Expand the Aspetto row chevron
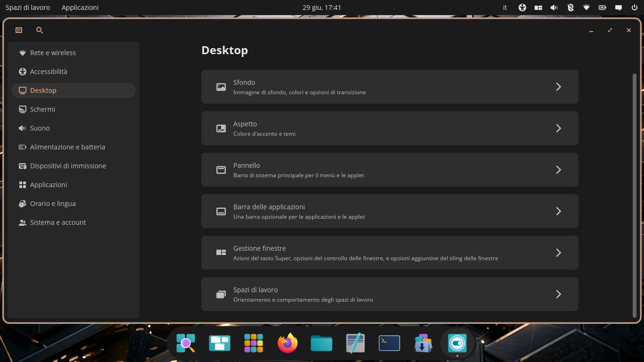The height and width of the screenshot is (362, 644). click(558, 128)
